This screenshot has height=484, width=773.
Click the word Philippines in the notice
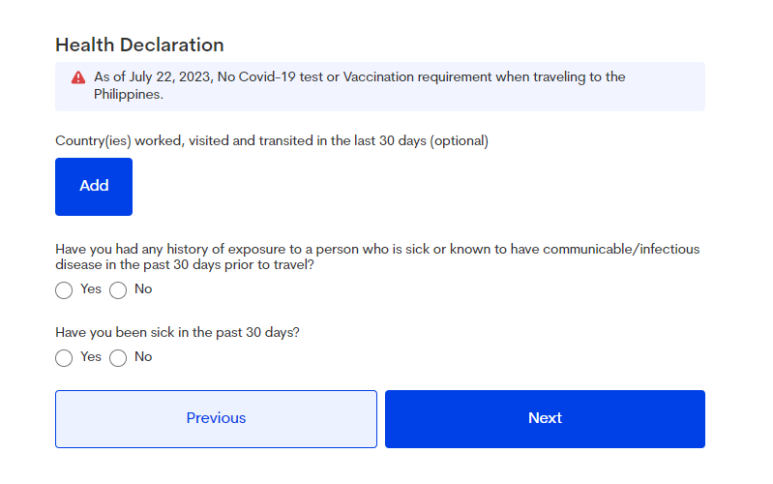(127, 95)
